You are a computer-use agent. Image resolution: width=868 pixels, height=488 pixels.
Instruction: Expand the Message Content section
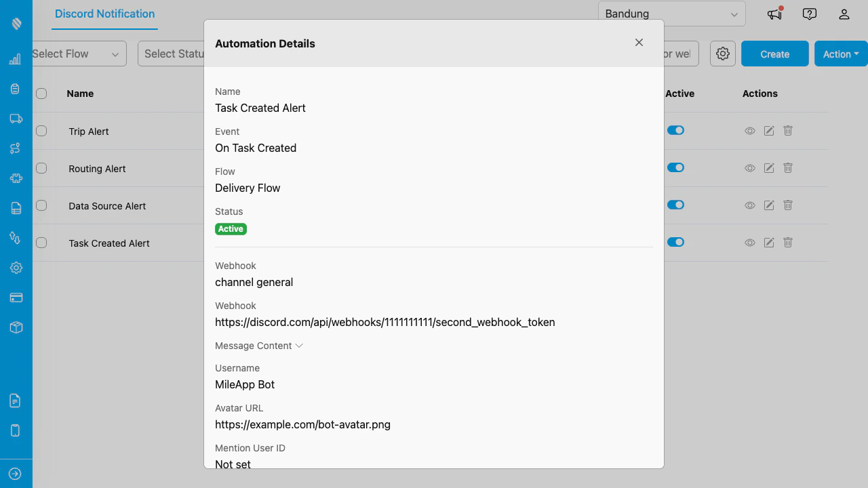258,346
